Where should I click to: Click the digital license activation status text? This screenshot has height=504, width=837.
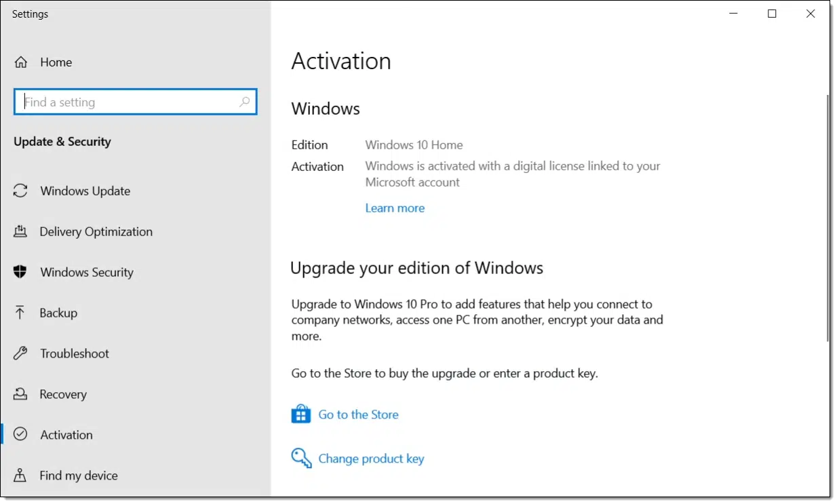[513, 174]
